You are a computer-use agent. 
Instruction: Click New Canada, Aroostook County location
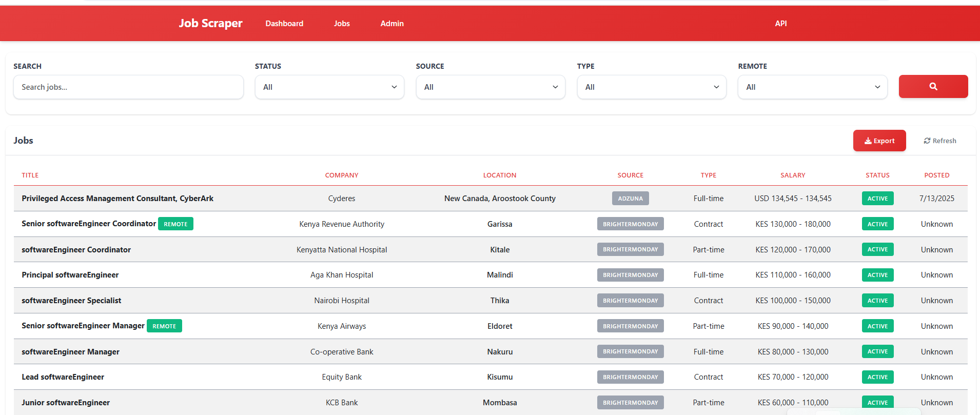(500, 199)
